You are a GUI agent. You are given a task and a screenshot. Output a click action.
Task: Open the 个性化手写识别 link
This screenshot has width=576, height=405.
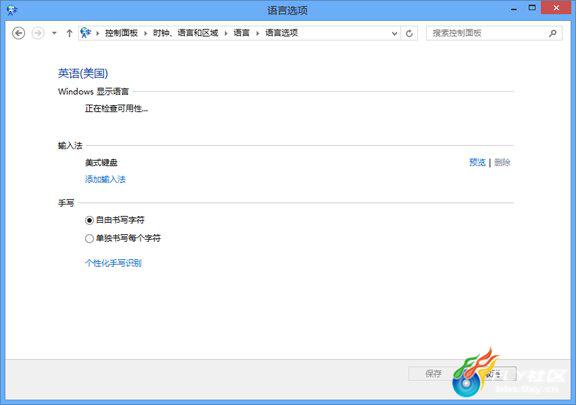113,263
